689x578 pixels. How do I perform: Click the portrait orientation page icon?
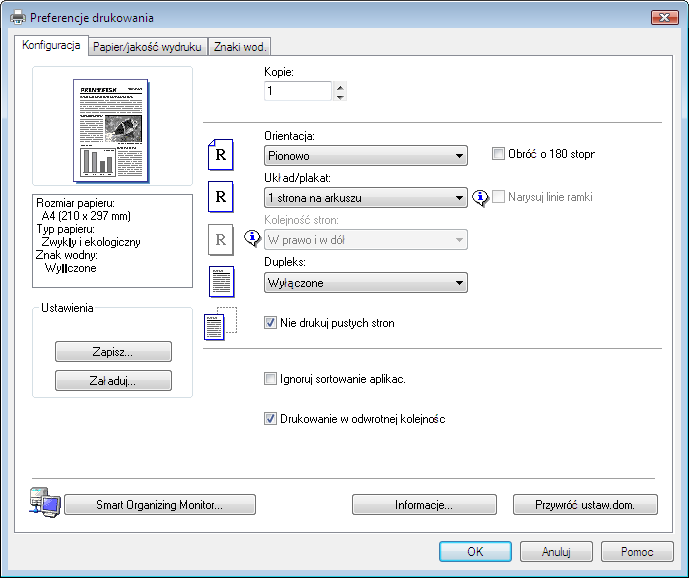(x=221, y=154)
